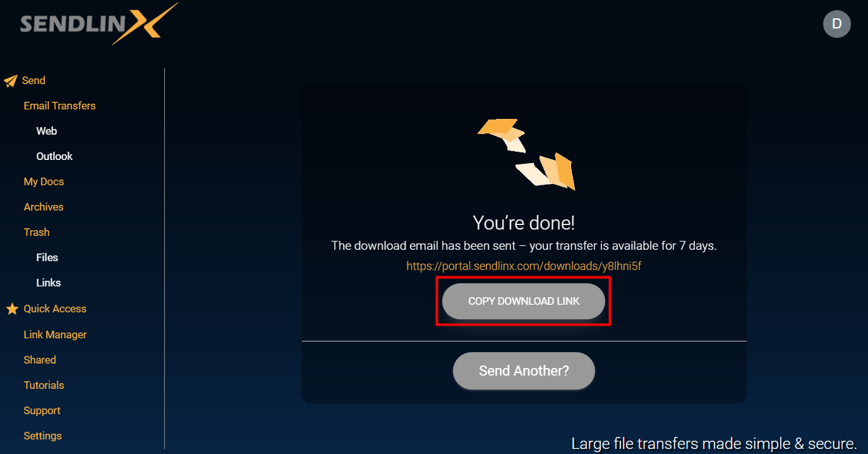Open the portal.sendlinx.com download URL
The width and height of the screenshot is (868, 454).
pyautogui.click(x=524, y=266)
